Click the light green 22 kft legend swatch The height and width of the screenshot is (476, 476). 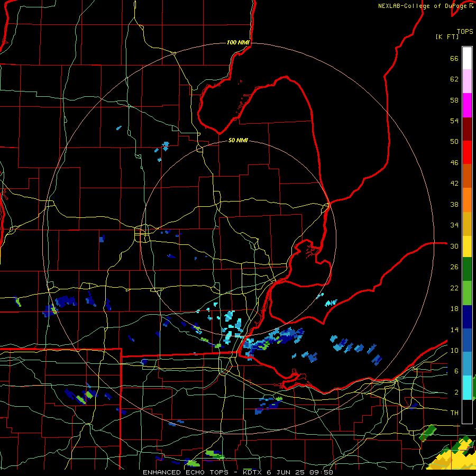(467, 293)
